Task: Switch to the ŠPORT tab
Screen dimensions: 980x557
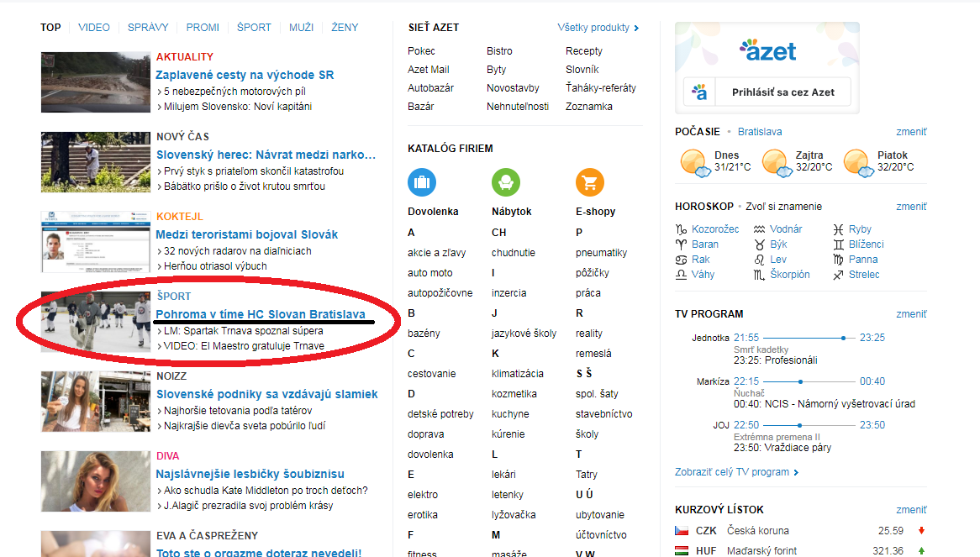Action: 254,28
